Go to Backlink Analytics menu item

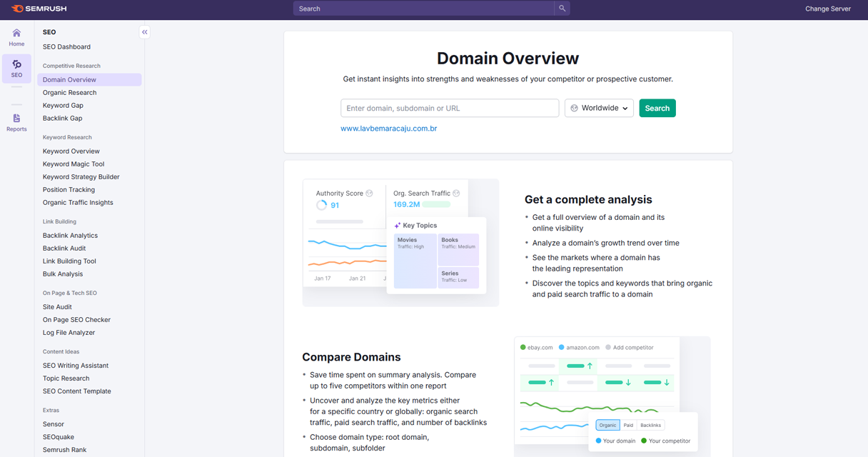tap(70, 236)
